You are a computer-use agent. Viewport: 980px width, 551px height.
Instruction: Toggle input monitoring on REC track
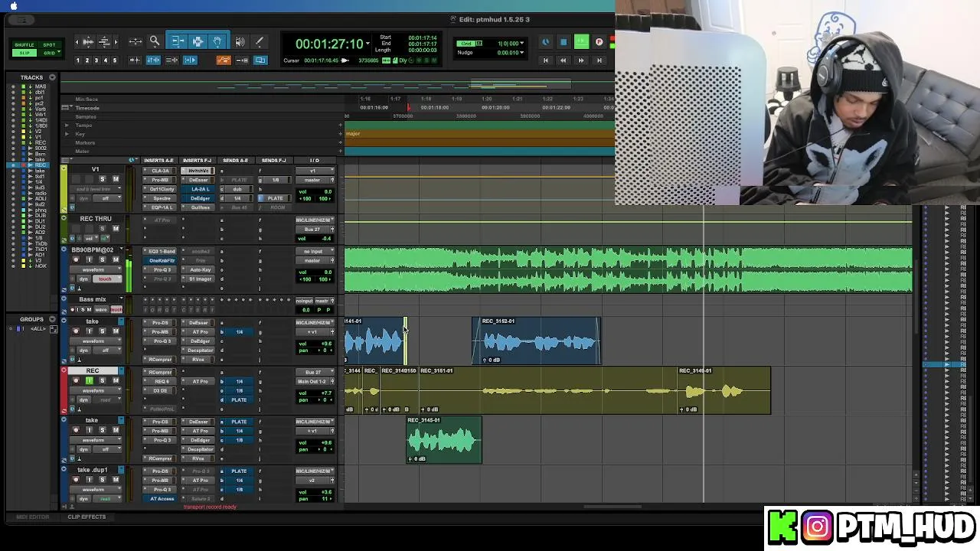pyautogui.click(x=89, y=380)
